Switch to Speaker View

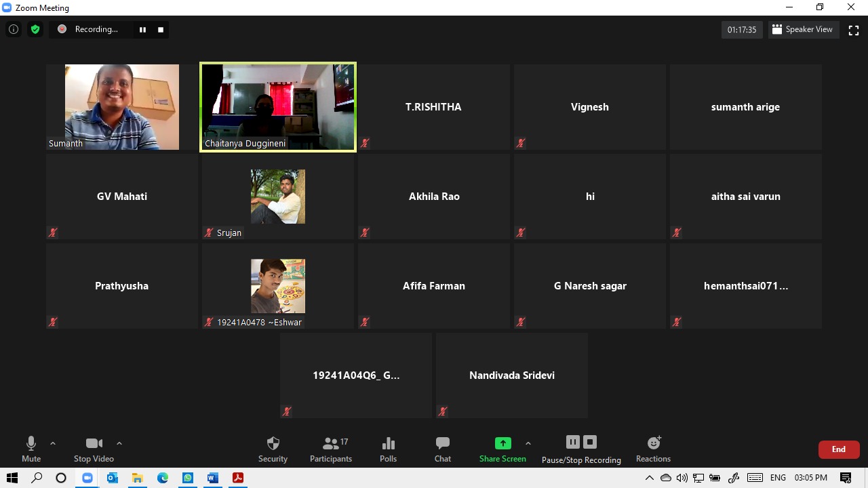(802, 29)
